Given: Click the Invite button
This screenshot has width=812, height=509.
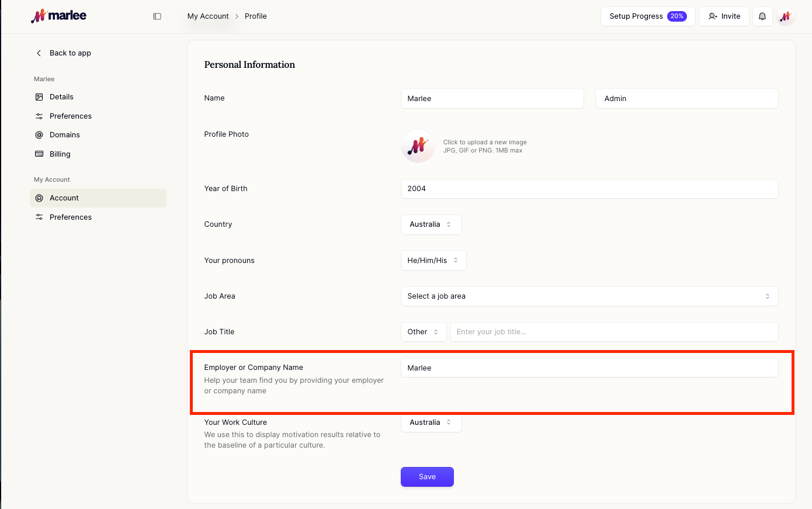Looking at the screenshot, I should coord(724,16).
